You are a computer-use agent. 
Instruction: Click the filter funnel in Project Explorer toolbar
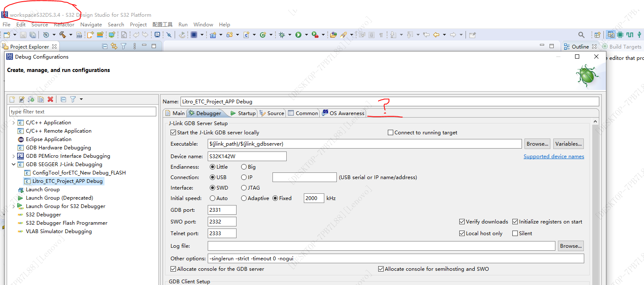pos(124,46)
